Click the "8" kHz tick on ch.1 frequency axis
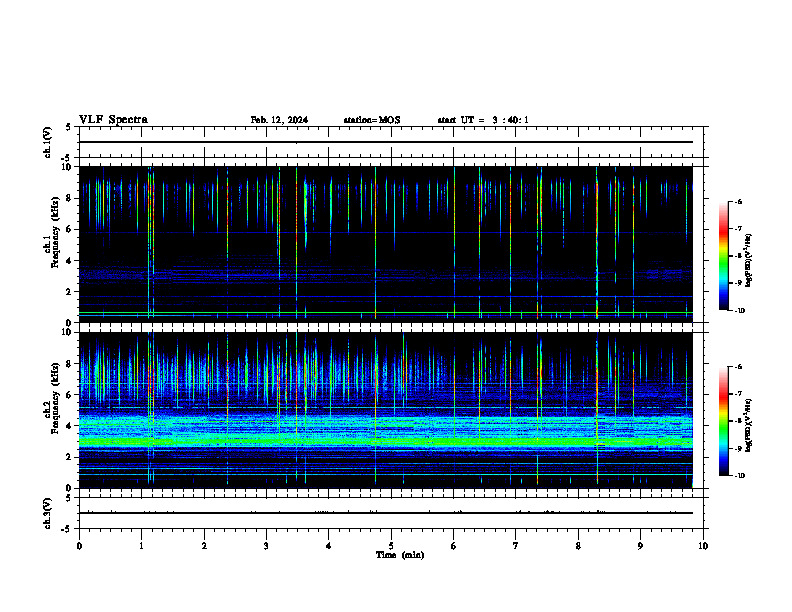 tap(70, 198)
